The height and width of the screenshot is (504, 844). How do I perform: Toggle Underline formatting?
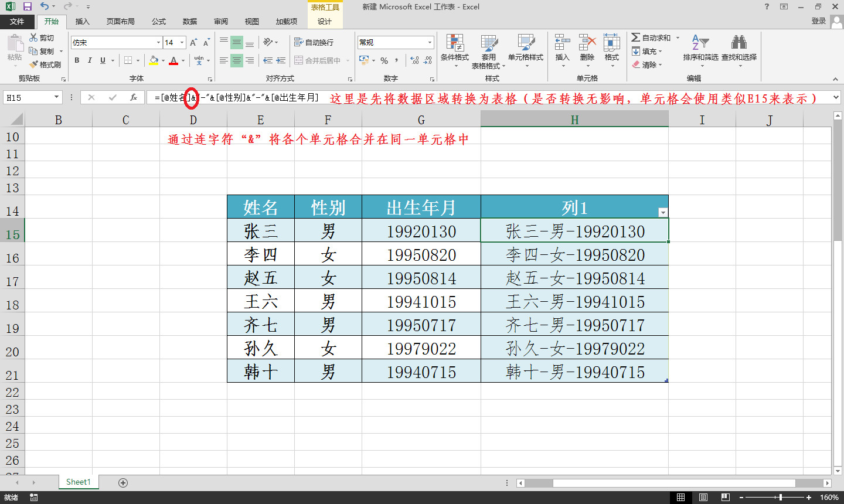tap(103, 60)
